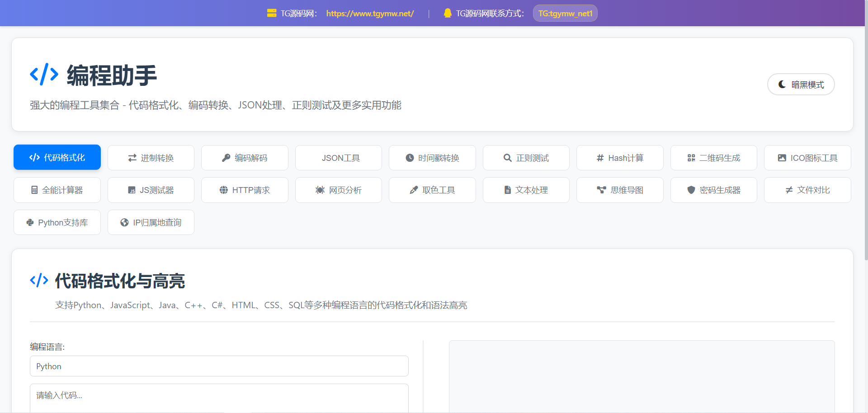
Task: Click the page vertical scrollbar
Action: tap(866, 136)
